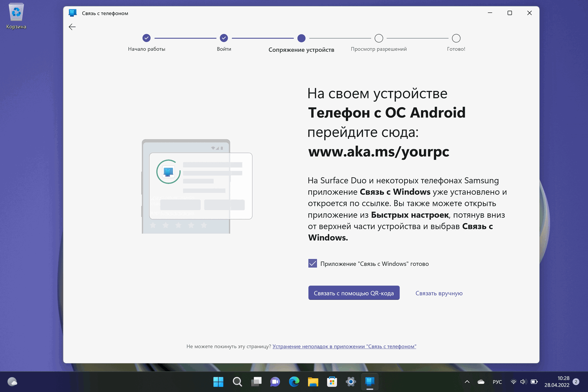Click the volume speaker tray icon

point(523,382)
